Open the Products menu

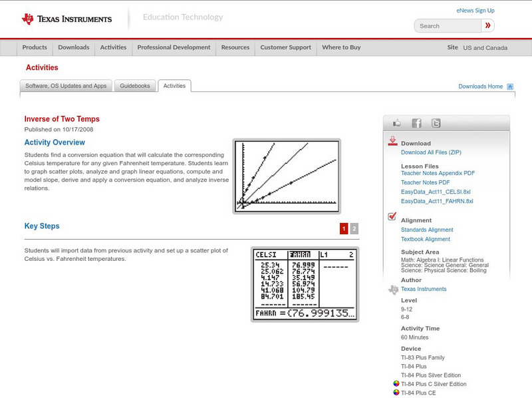pos(35,47)
